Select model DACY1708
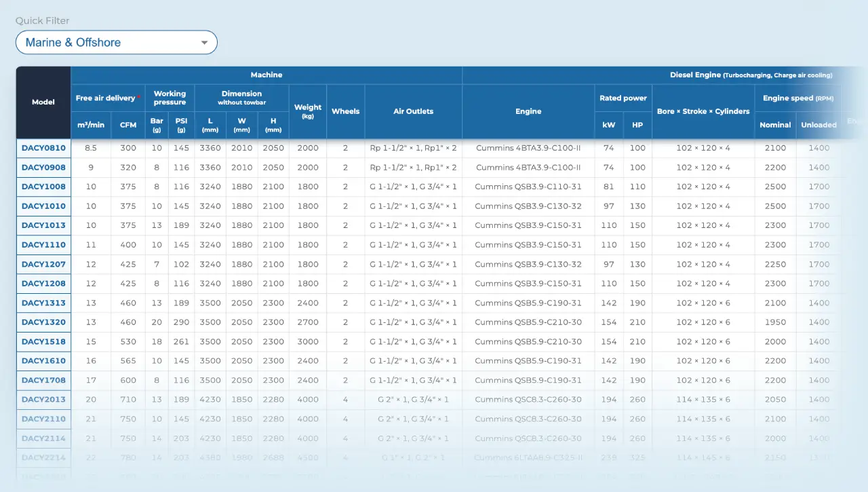868x492 pixels. 43,380
